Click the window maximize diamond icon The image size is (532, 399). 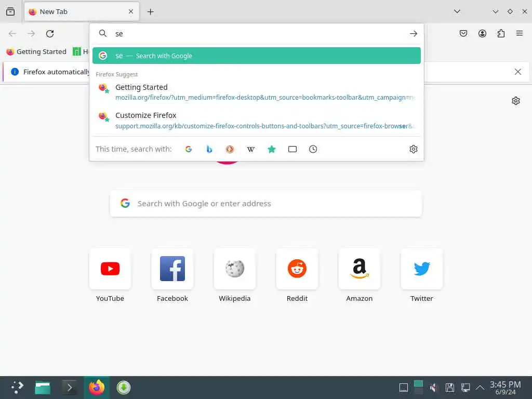tap(510, 11)
